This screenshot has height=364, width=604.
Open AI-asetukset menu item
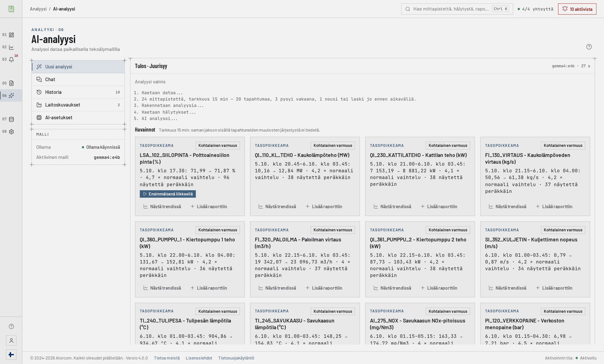pos(78,118)
